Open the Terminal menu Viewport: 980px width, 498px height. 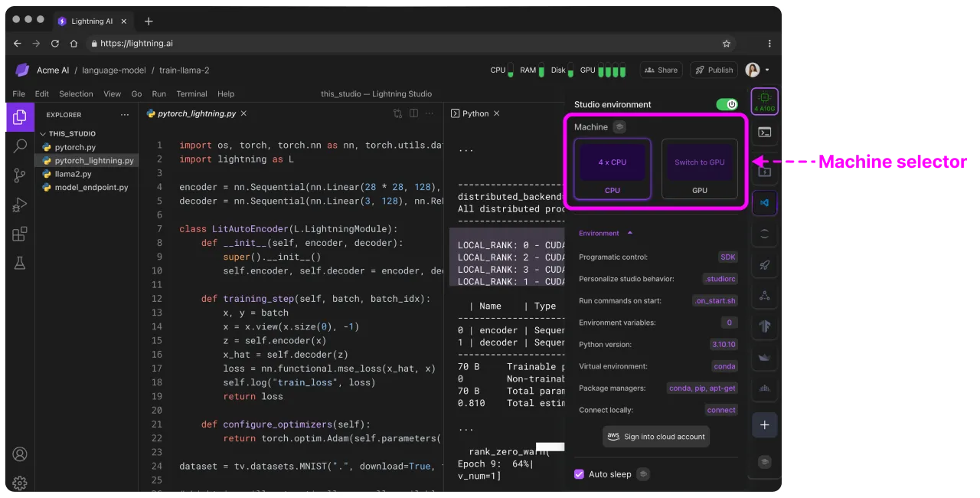(191, 93)
